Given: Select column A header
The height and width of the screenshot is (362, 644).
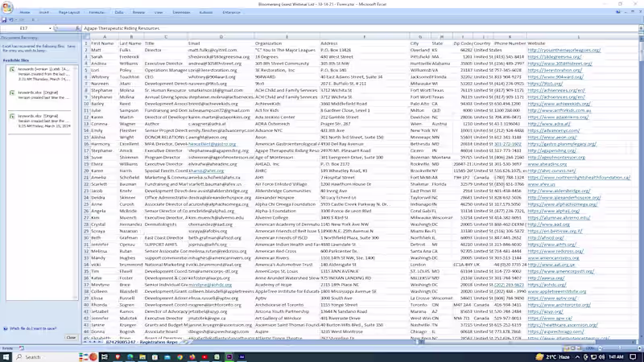Looking at the screenshot, I should pos(105,37).
